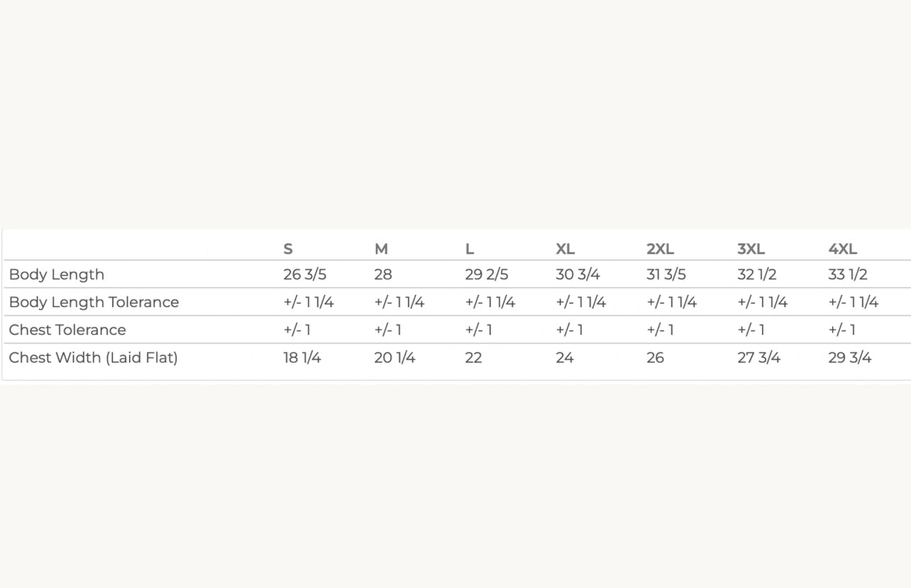This screenshot has width=911, height=588.
Task: Click the Chest Tolerance row label
Action: (x=67, y=330)
